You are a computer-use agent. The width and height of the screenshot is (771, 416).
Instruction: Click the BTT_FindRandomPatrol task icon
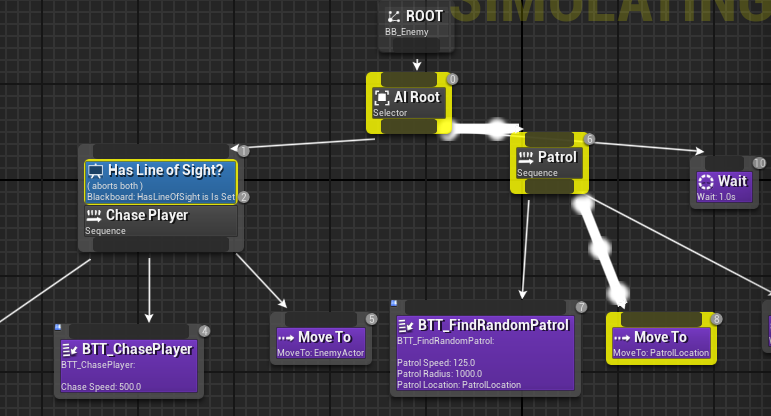406,326
